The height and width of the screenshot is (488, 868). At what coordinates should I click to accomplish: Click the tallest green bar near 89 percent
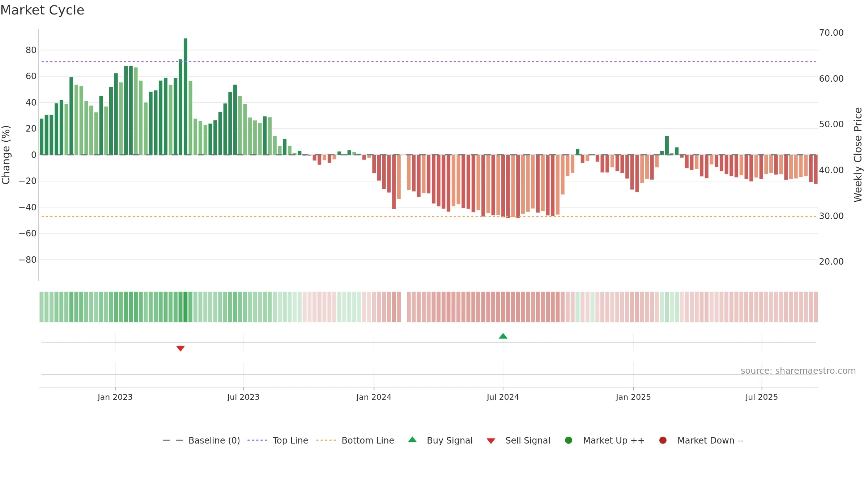click(x=186, y=97)
